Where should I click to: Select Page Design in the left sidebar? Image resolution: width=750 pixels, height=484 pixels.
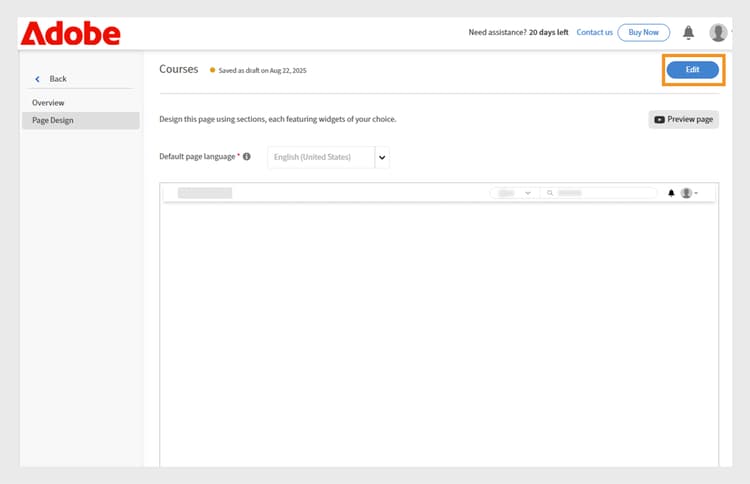(x=53, y=121)
